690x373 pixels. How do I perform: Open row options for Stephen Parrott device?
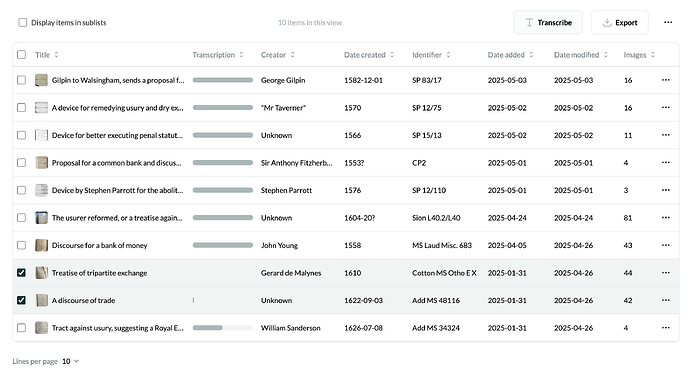tap(665, 190)
